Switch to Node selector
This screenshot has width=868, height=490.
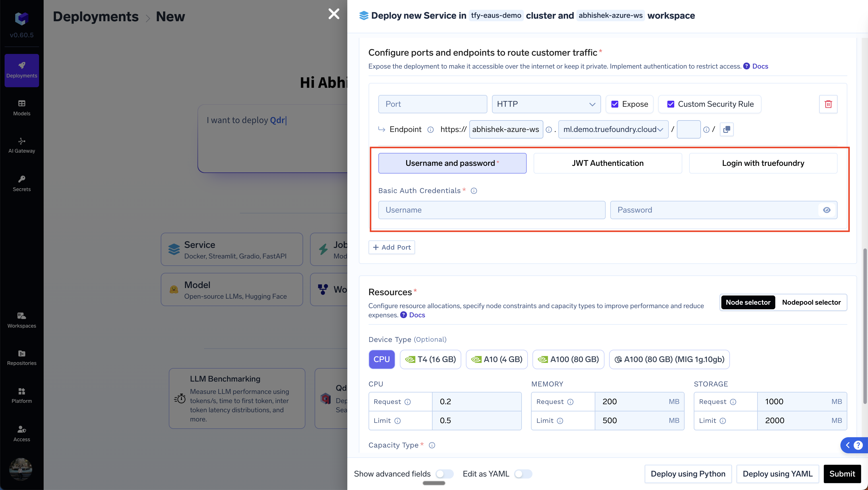(x=748, y=302)
